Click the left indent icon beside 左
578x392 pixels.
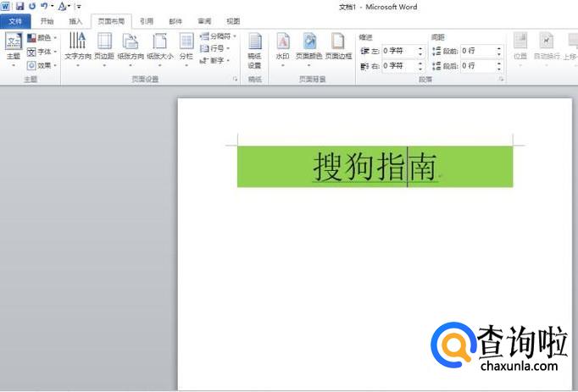click(x=364, y=51)
